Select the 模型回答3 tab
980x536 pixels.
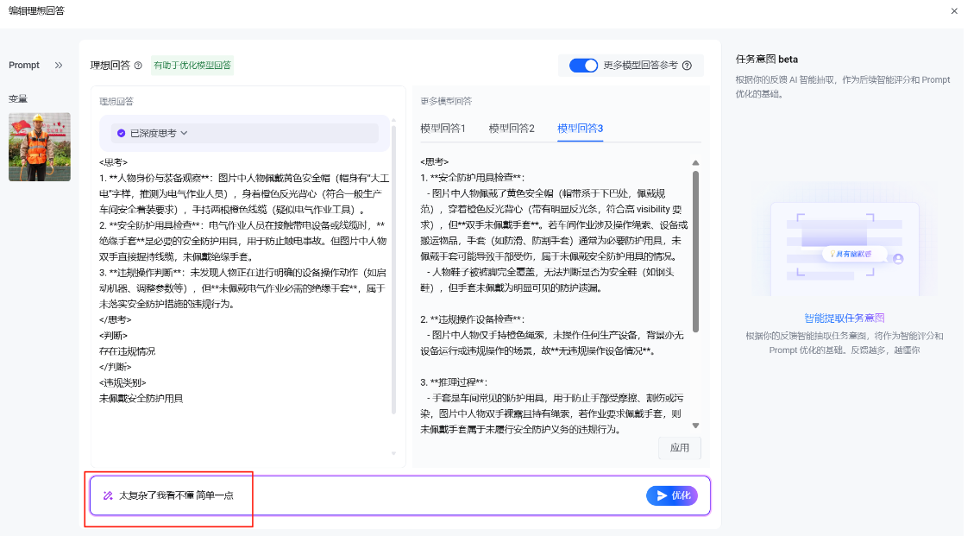click(x=580, y=129)
